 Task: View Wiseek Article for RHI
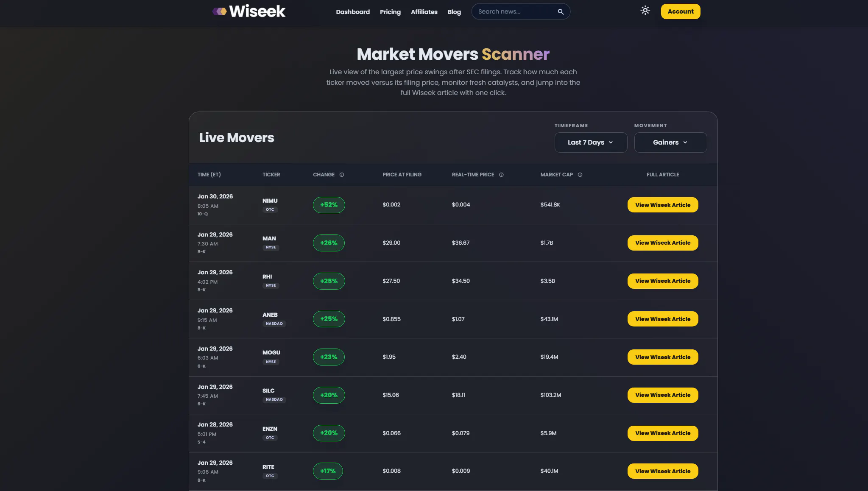tap(663, 281)
